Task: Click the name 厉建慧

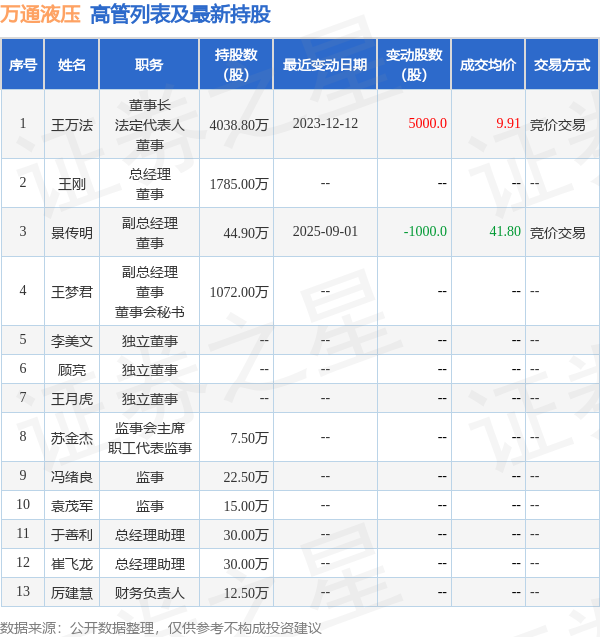Action: (72, 593)
